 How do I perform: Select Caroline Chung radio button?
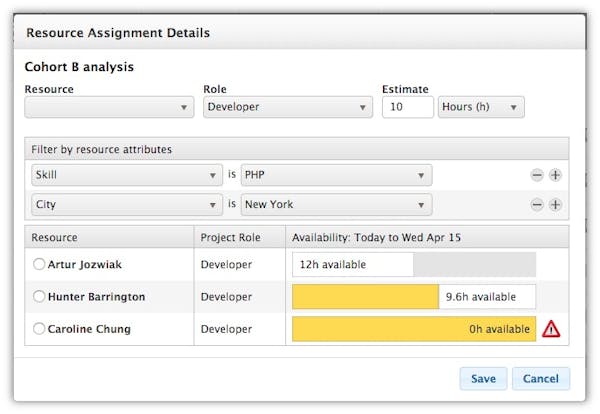(x=39, y=329)
